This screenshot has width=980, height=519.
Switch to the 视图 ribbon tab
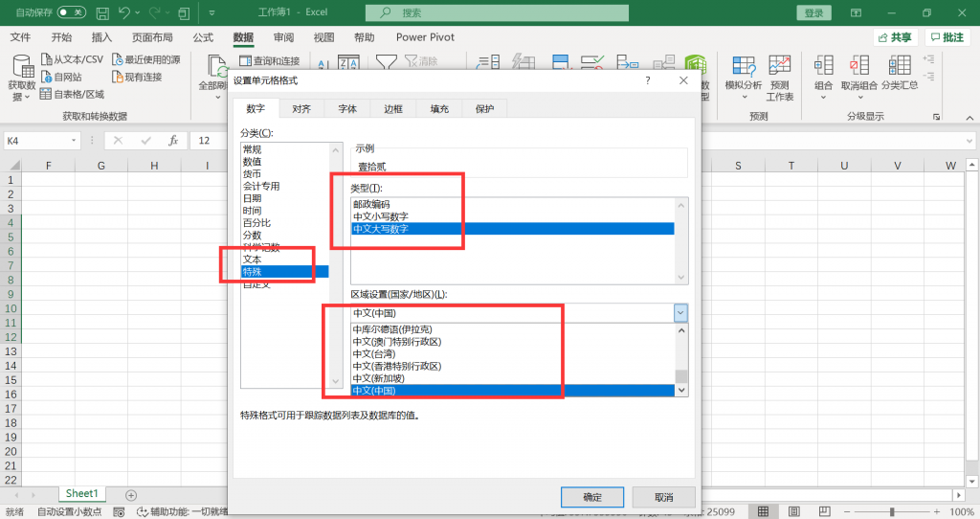pos(323,37)
